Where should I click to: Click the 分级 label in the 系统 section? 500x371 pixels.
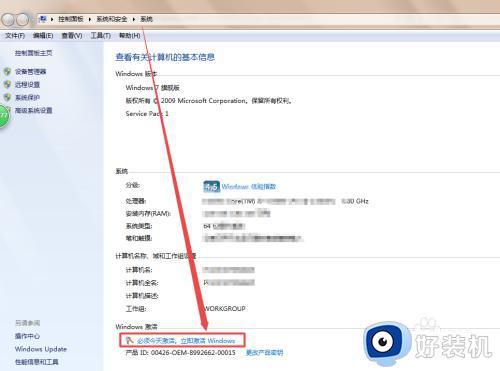click(x=133, y=185)
